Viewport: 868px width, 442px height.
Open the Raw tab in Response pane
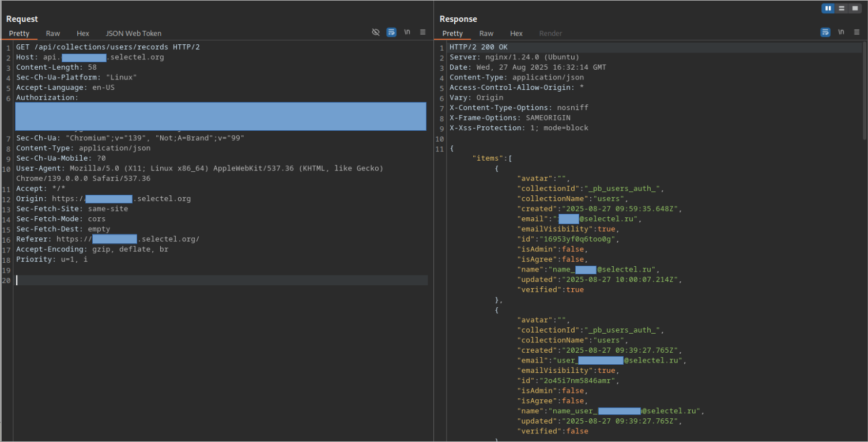tap(486, 33)
